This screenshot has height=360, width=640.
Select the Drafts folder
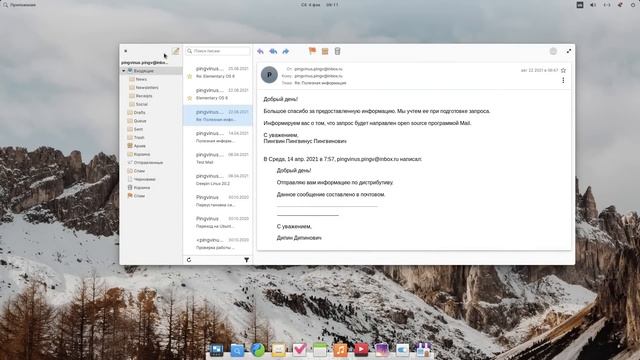coord(139,112)
